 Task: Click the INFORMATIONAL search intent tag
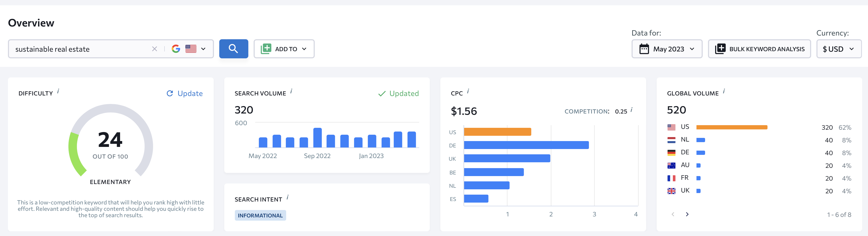tap(260, 215)
